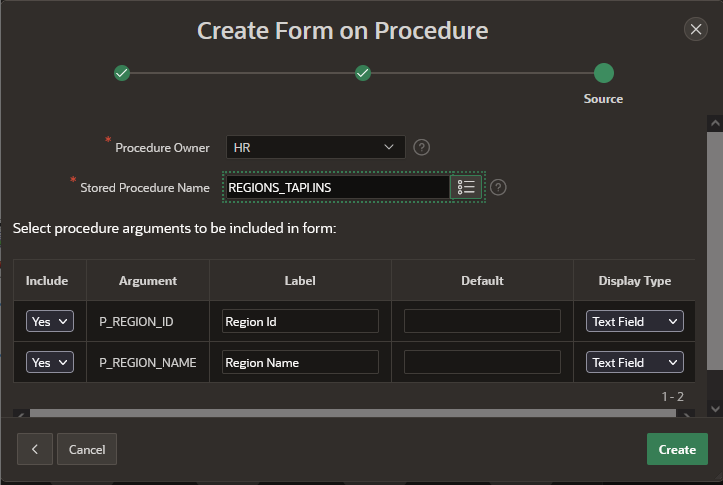This screenshot has height=485, width=723.
Task: Click the 1 - 2 row count text
Action: [x=673, y=396]
